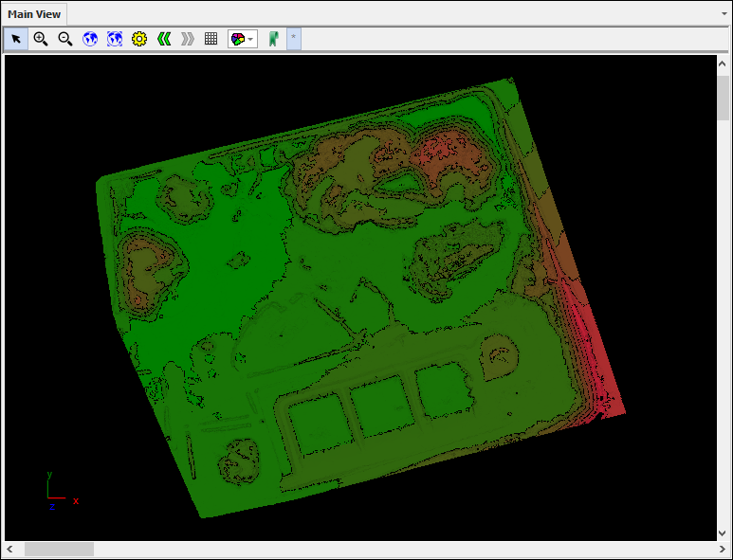Go to previous view with green arrows
The image size is (733, 560).
tap(164, 39)
